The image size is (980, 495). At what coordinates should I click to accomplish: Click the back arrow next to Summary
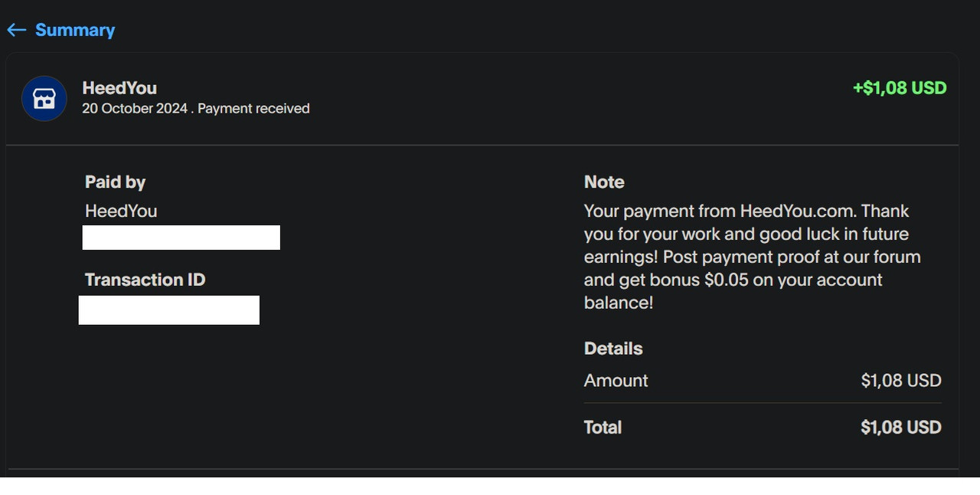click(x=16, y=30)
